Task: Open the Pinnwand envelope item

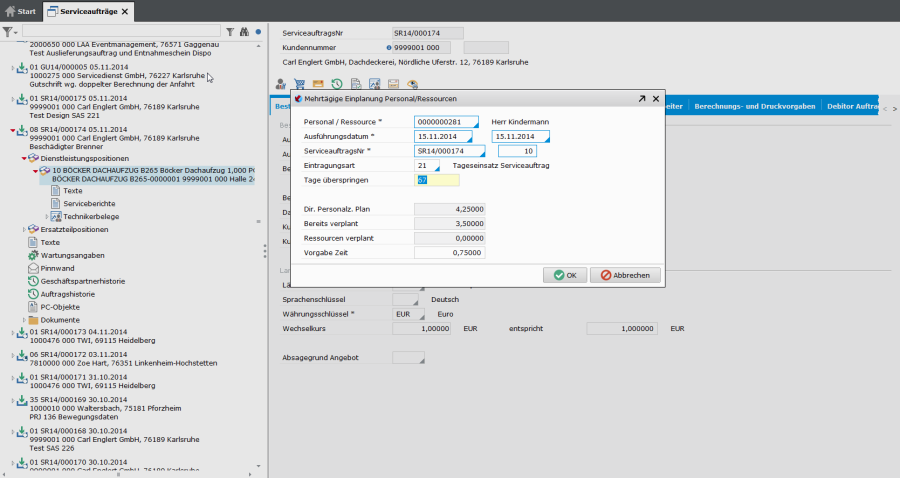Action: tap(58, 268)
